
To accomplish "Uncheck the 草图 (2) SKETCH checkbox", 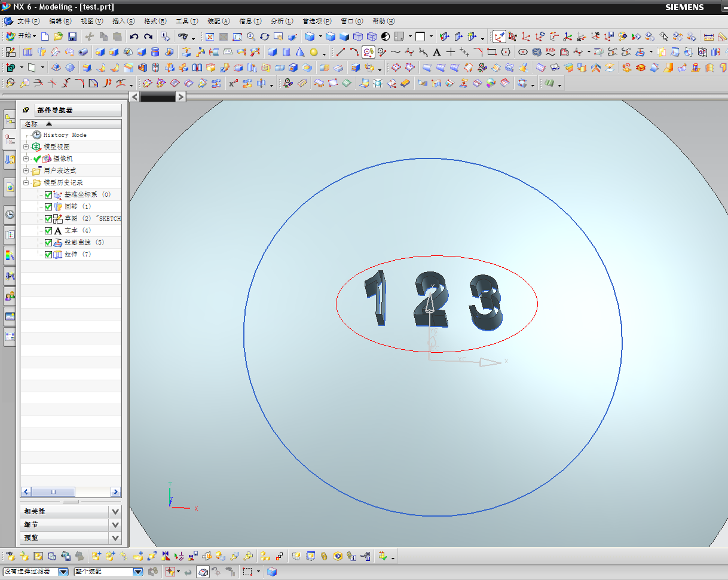I will (x=49, y=219).
